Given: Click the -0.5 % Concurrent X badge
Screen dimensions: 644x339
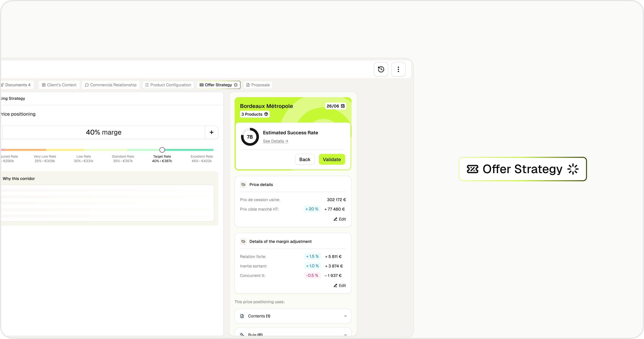Looking at the screenshot, I should click(312, 276).
